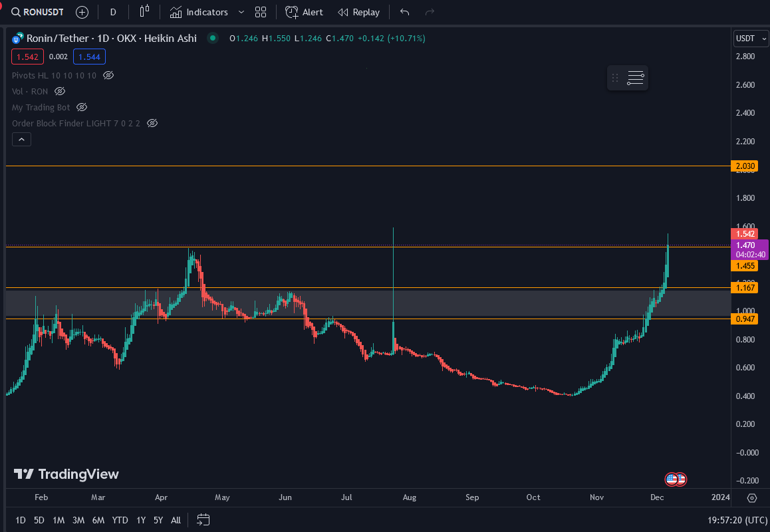This screenshot has height=532, width=770.
Task: Show All data range
Action: (176, 520)
